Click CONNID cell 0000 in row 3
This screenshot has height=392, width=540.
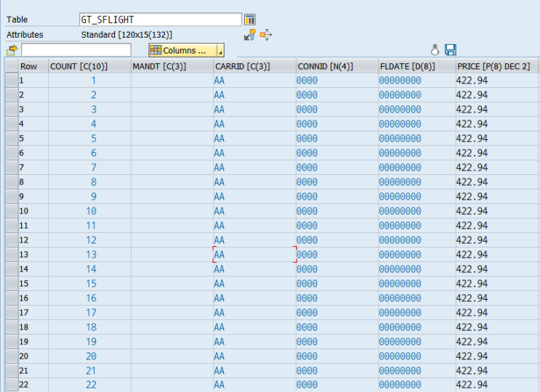(337, 110)
